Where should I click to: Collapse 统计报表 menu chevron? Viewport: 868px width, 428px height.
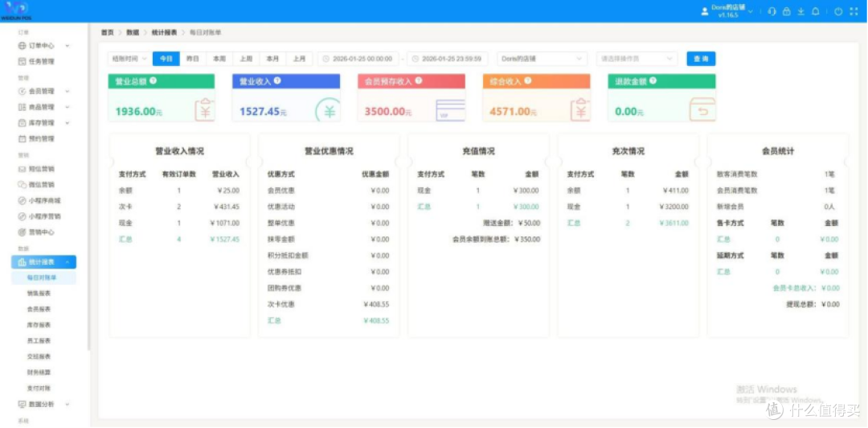pos(68,262)
